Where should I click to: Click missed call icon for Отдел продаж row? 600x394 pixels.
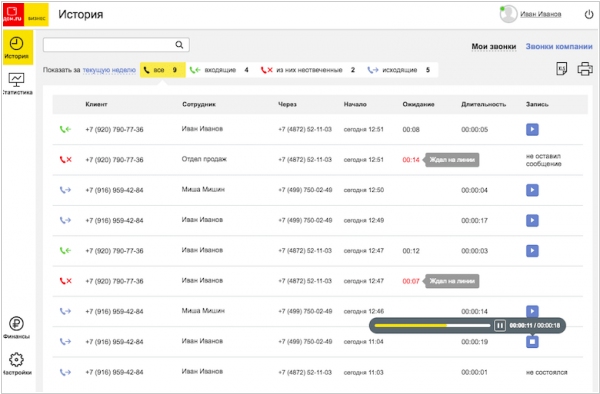pos(65,160)
